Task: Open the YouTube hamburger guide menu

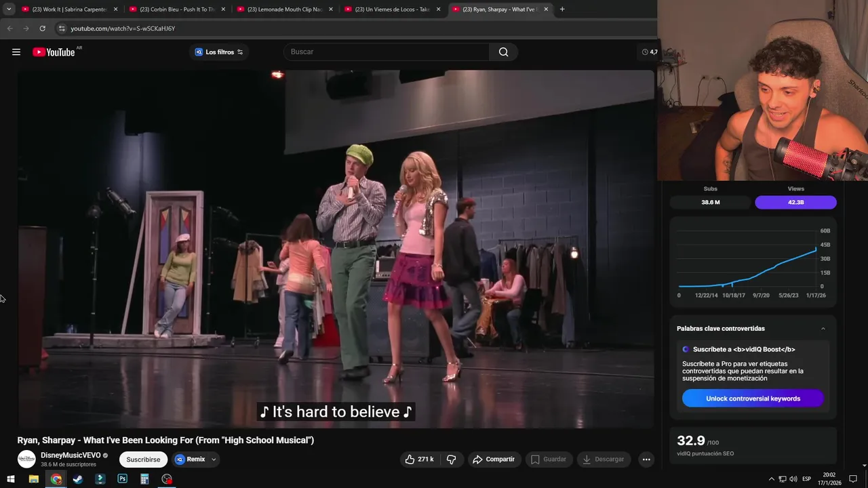Action: (x=16, y=52)
